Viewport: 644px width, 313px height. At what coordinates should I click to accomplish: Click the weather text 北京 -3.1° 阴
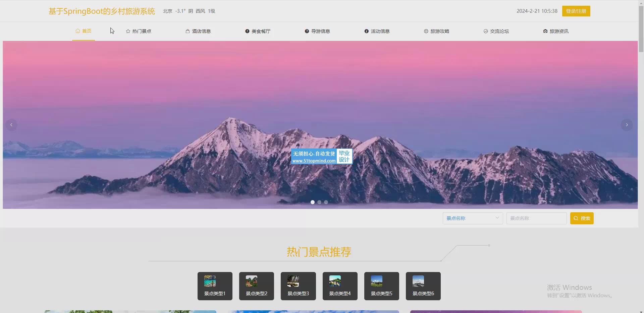(189, 11)
